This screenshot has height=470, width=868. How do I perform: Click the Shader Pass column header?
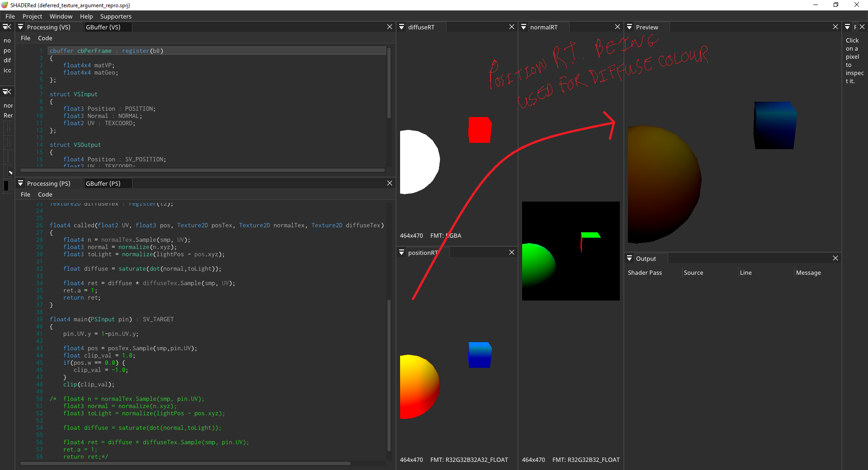645,273
